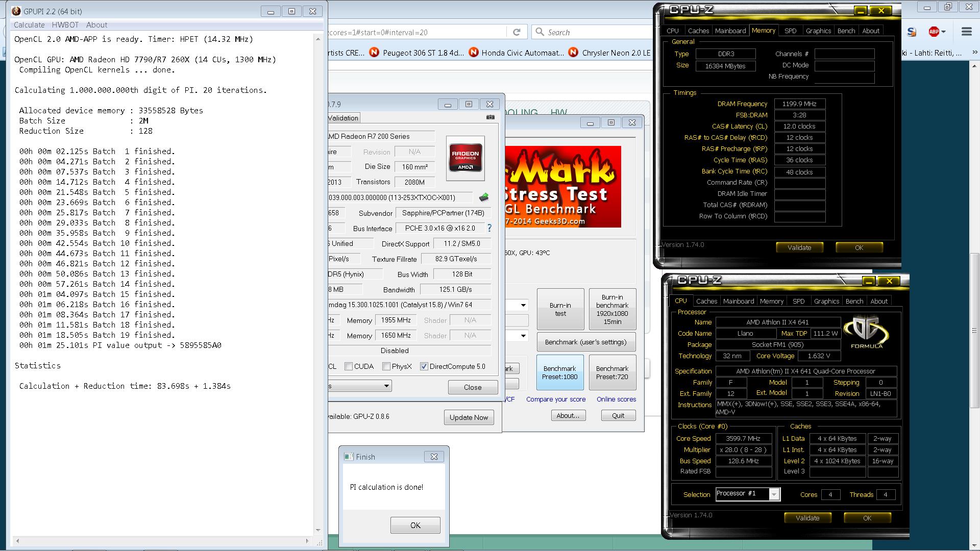
Task: Quit FurMark with the Quit button
Action: (618, 415)
